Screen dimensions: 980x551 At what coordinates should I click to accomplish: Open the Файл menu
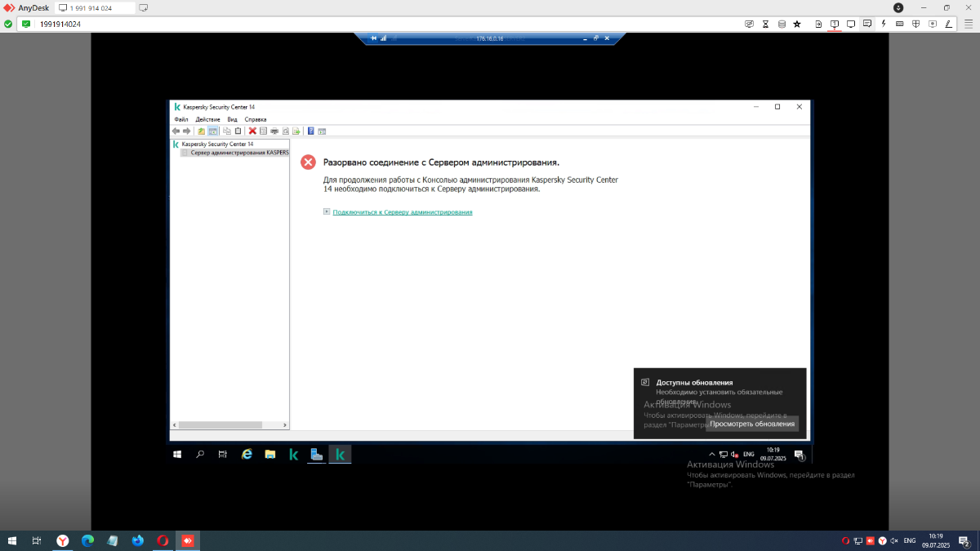pyautogui.click(x=180, y=119)
